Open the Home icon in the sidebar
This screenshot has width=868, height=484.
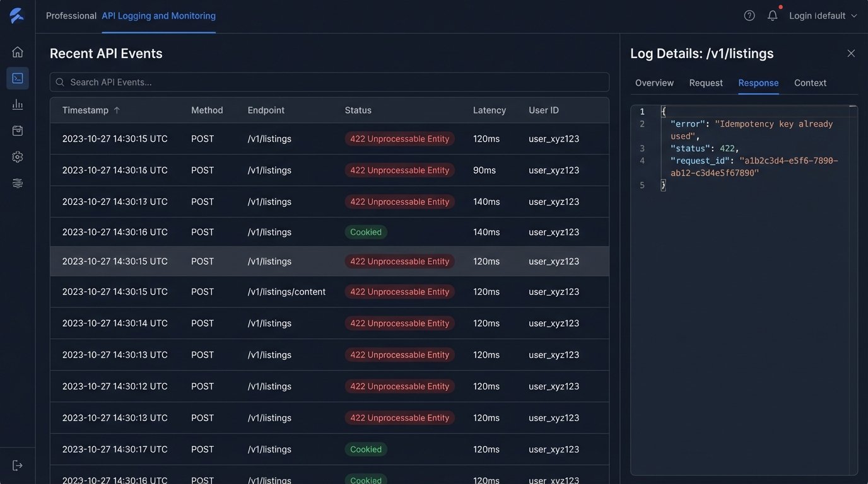[x=18, y=52]
